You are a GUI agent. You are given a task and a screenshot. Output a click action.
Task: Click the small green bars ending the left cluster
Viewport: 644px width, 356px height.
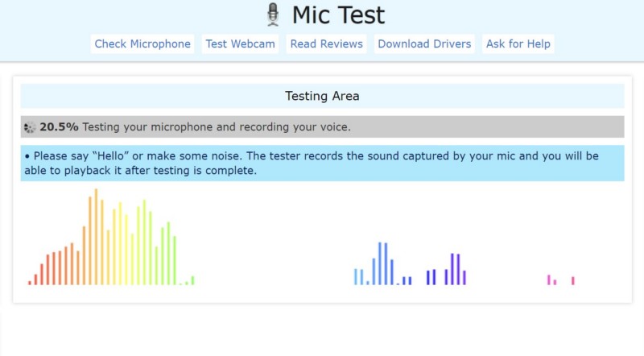pos(190,280)
